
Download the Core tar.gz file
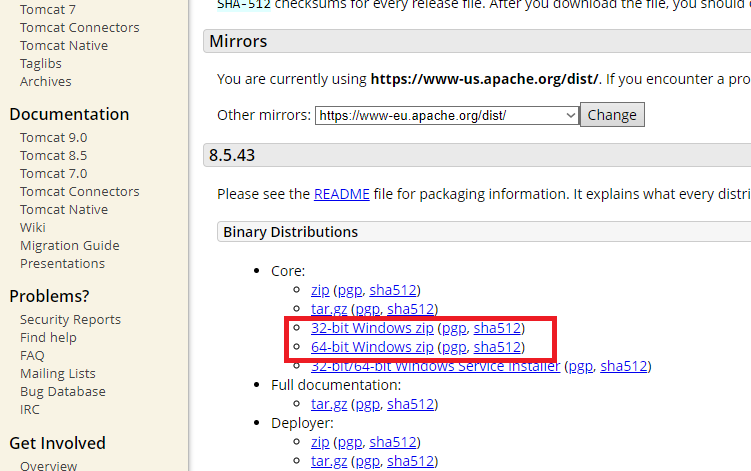click(329, 310)
